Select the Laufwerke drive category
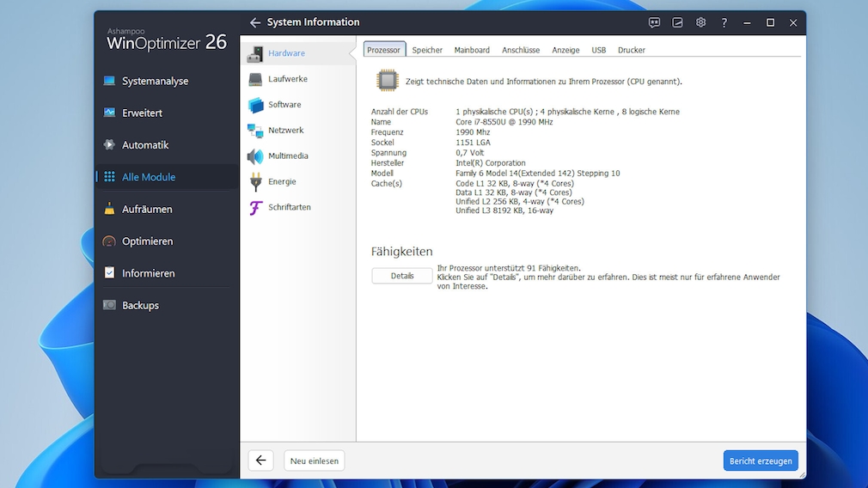 coord(287,79)
